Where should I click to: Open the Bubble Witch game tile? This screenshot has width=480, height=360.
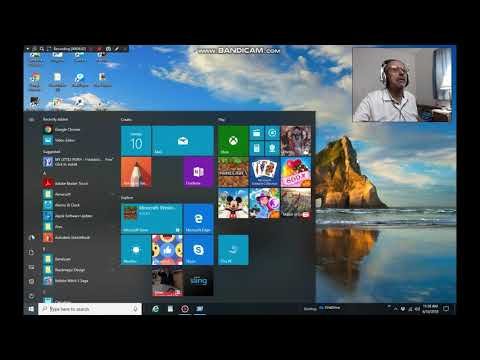click(265, 203)
